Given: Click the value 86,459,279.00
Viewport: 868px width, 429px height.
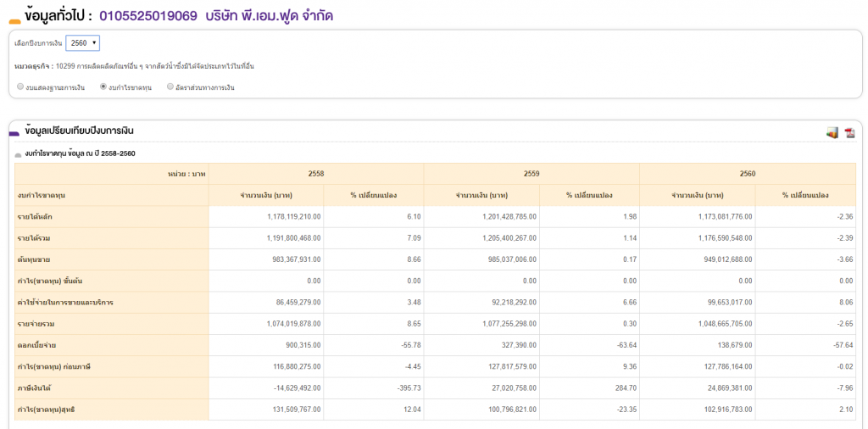Looking at the screenshot, I should coord(299,303).
